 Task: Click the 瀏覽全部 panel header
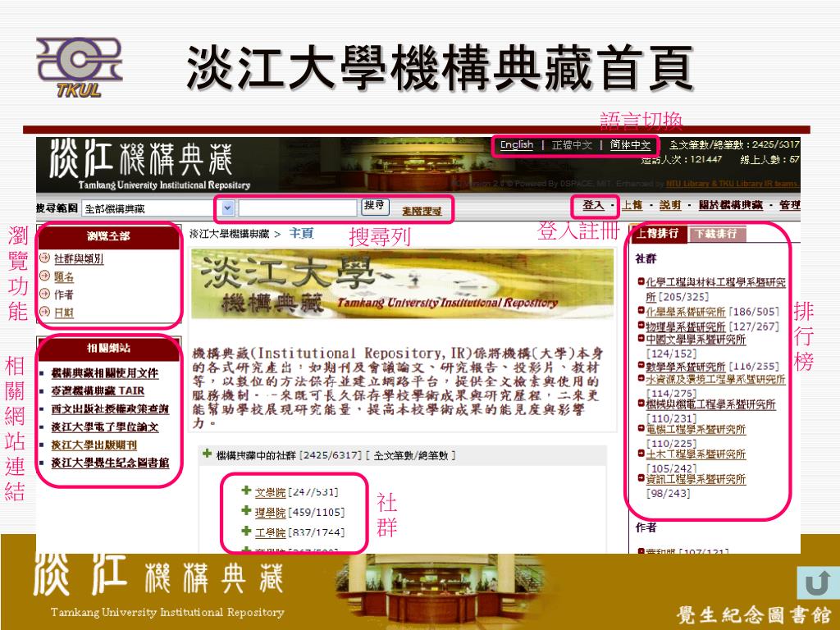point(109,236)
